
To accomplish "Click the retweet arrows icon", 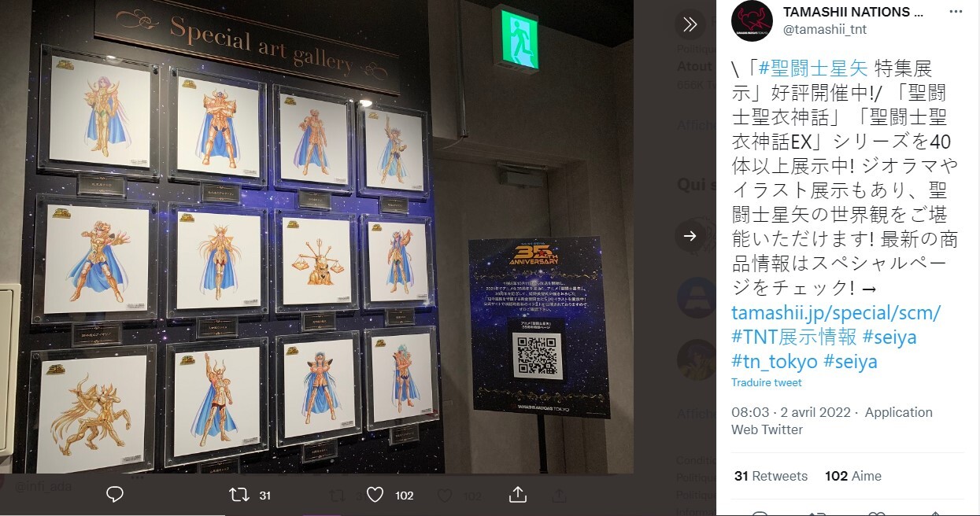I will pos(239,495).
